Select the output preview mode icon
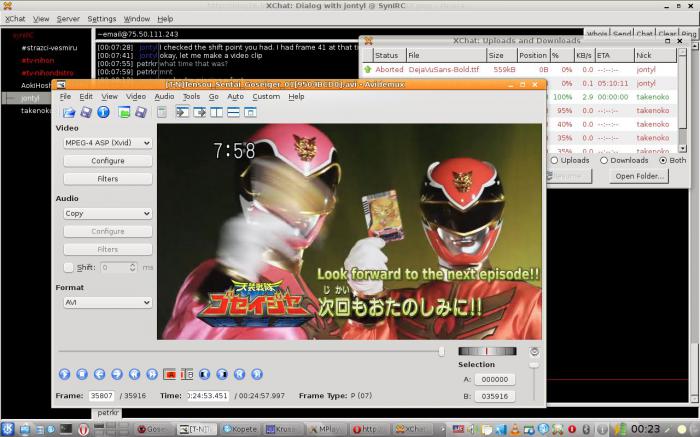Screen dimensions: 700x437 coord(199,112)
